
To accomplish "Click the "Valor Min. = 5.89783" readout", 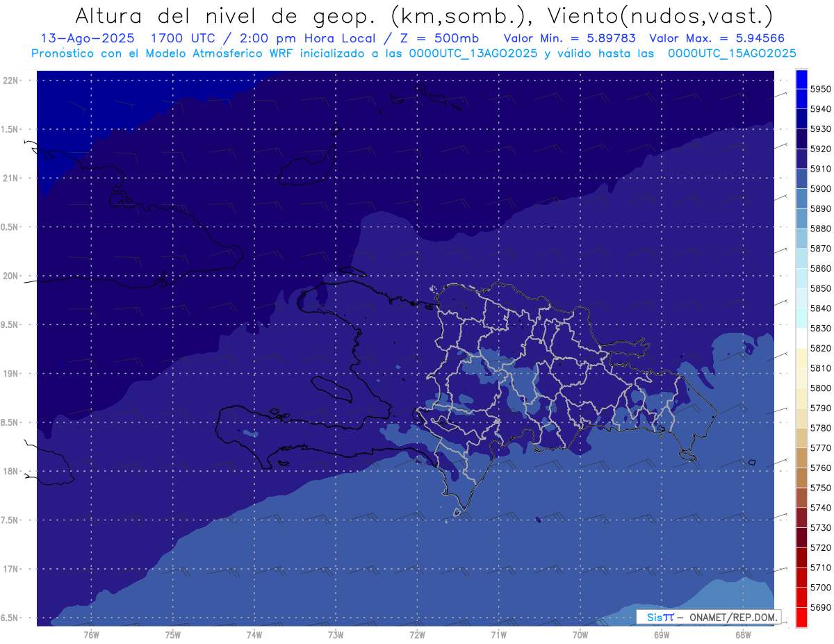I will click(x=569, y=38).
